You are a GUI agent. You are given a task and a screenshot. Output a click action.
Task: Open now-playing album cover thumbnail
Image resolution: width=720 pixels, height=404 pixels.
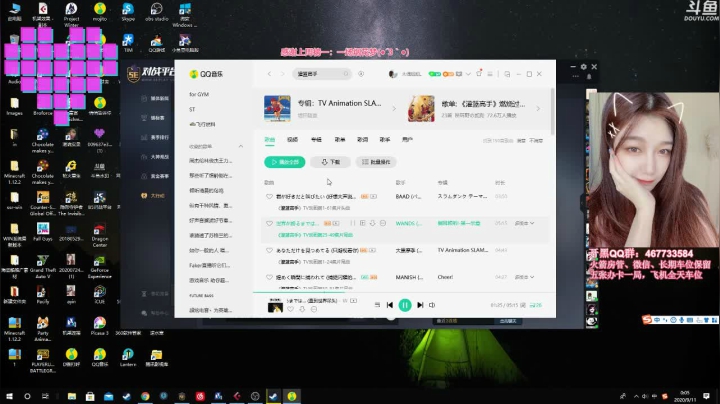tap(275, 305)
